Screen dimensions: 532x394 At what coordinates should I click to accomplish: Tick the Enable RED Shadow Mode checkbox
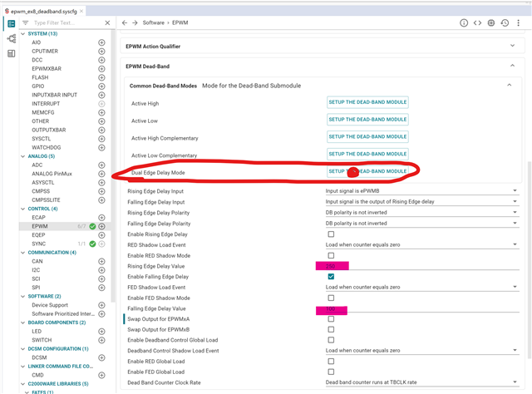point(331,255)
